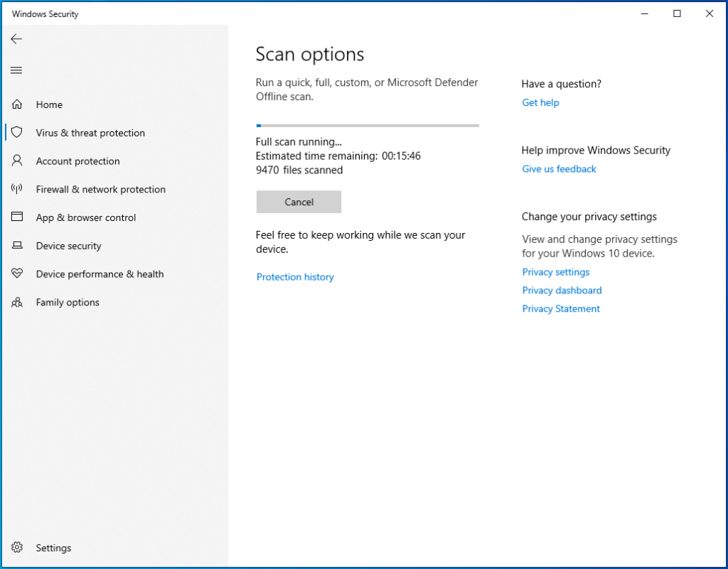This screenshot has height=569, width=728.
Task: Open the Home section via its house icon
Action: (16, 104)
